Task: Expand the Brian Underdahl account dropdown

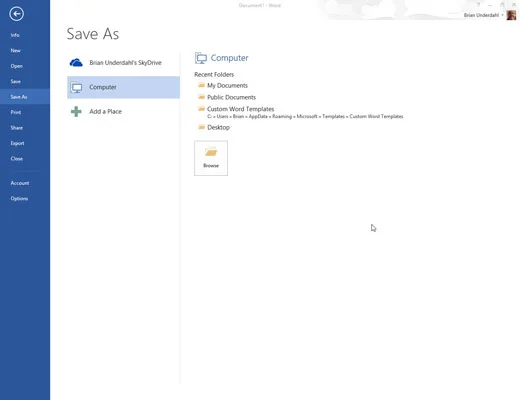Action: (x=502, y=15)
